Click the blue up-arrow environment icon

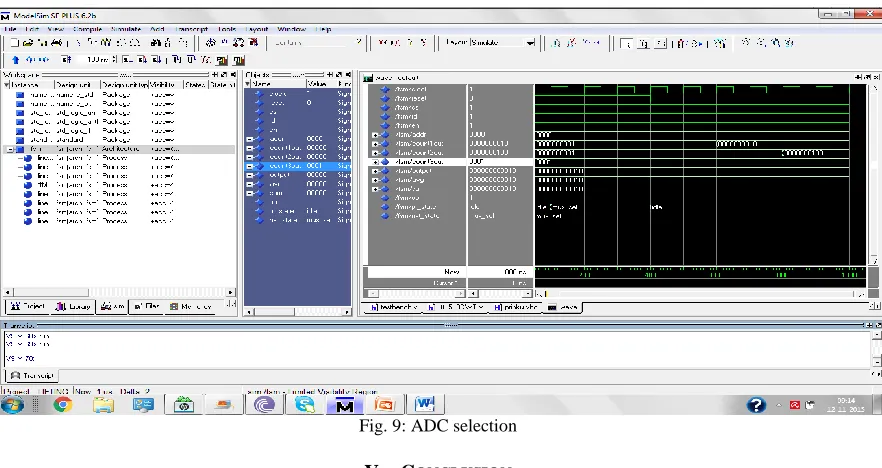coord(15,60)
